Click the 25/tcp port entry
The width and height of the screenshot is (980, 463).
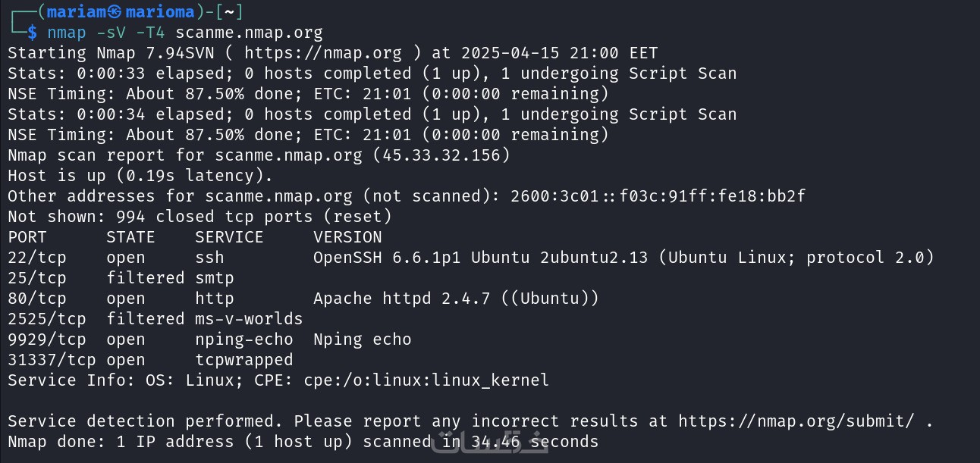coord(37,278)
